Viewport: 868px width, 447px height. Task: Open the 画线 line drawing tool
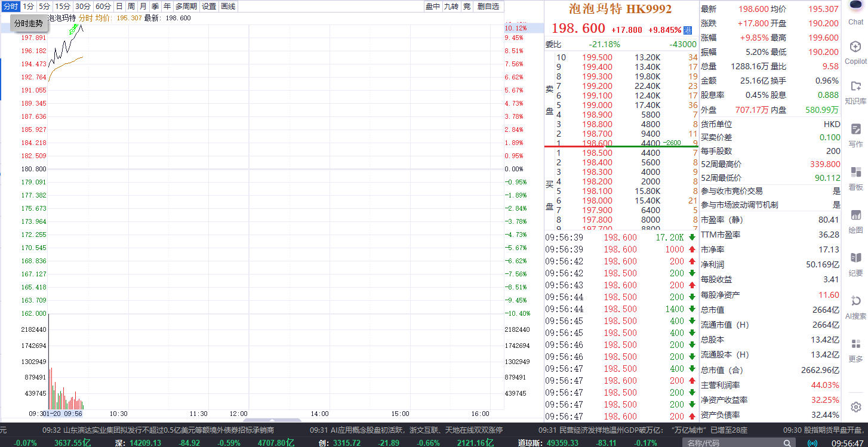[x=227, y=6]
